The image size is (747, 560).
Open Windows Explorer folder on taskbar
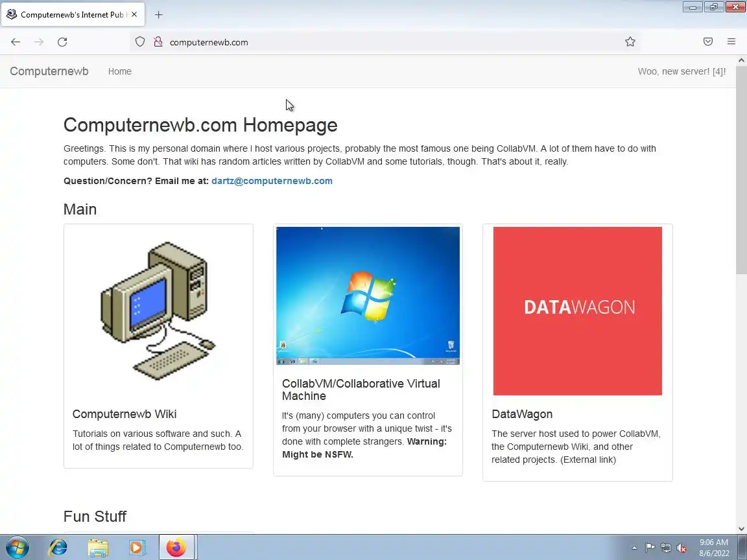click(98, 548)
